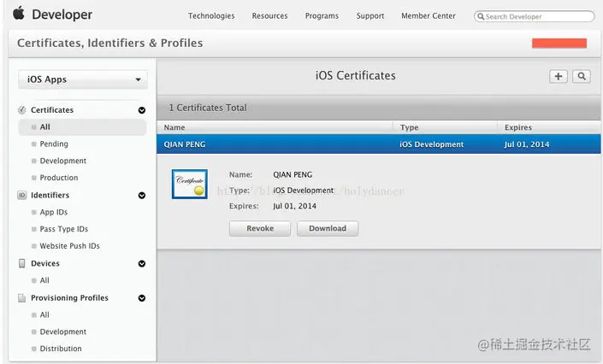Viewport: 603px width, 364px height.
Task: Select All under Provisioning Profiles
Action: point(44,314)
